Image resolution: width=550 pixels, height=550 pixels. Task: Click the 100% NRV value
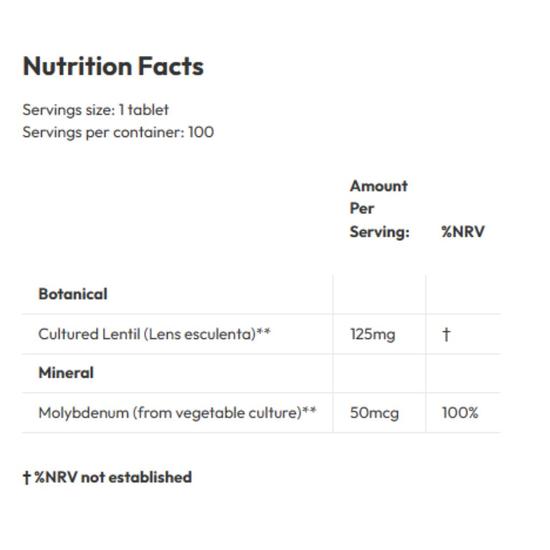click(x=460, y=413)
